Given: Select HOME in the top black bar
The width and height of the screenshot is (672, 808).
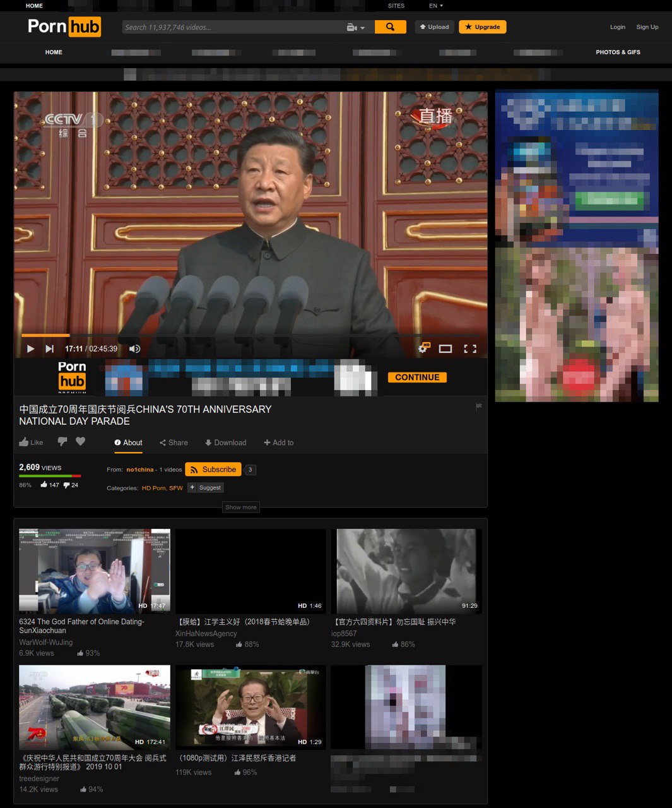Looking at the screenshot, I should pyautogui.click(x=35, y=6).
